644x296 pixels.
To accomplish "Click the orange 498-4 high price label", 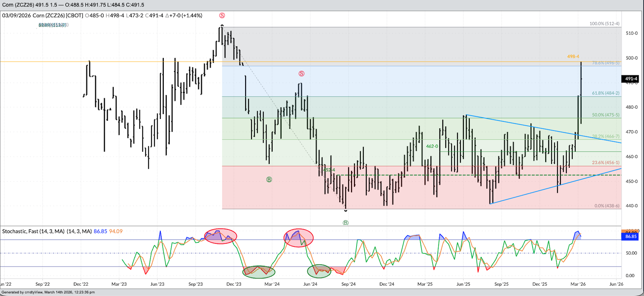I will (573, 57).
